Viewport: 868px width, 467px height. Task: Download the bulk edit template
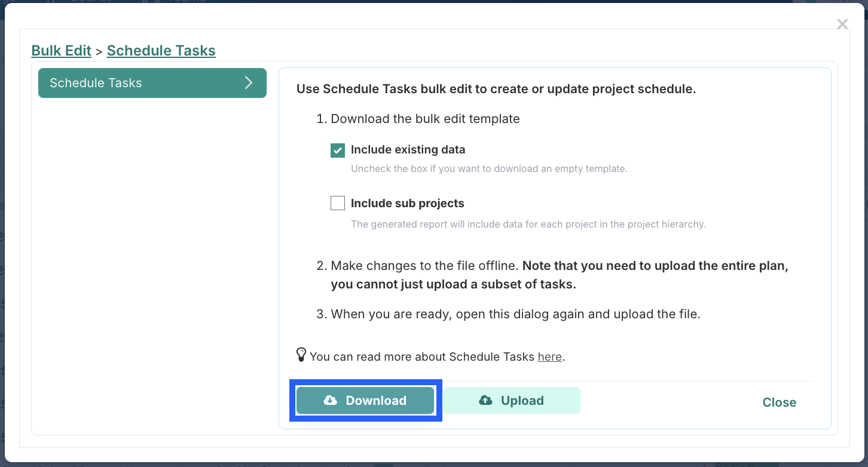(365, 401)
